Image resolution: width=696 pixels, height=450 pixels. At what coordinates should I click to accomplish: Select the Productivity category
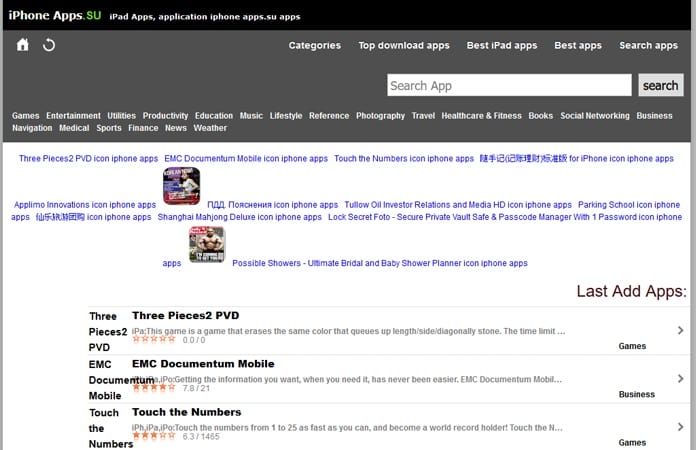coord(166,116)
